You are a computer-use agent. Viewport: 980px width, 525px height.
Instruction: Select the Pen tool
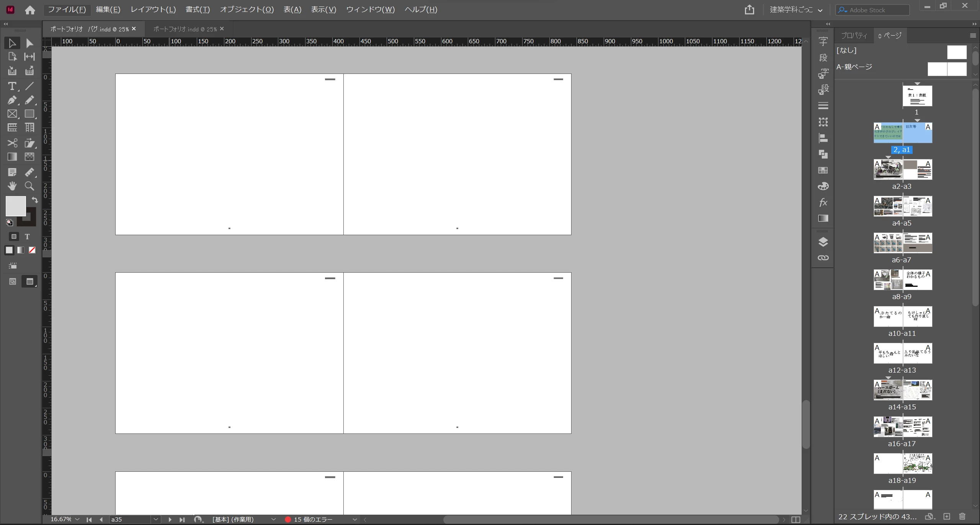[x=12, y=100]
